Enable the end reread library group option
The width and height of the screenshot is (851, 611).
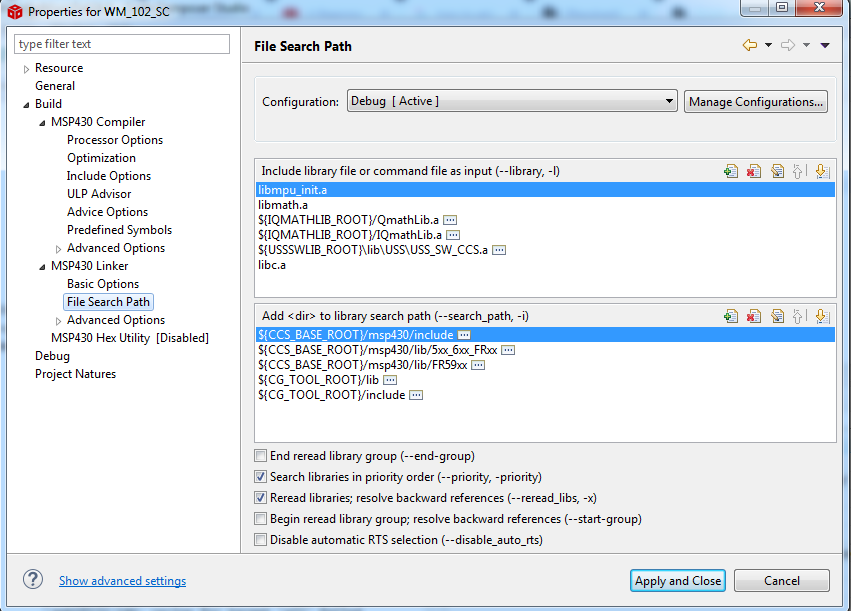(260, 455)
